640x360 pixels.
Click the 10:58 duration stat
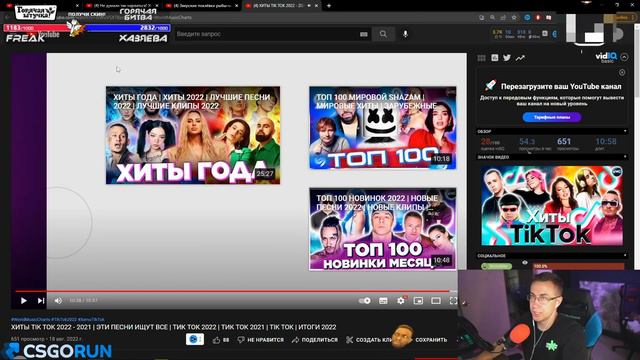pos(606,142)
